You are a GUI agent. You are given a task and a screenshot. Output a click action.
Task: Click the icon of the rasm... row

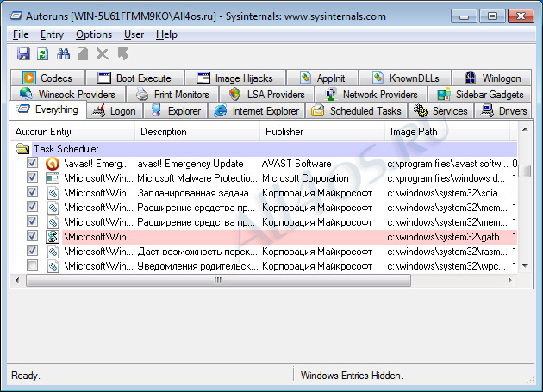pyautogui.click(x=53, y=252)
